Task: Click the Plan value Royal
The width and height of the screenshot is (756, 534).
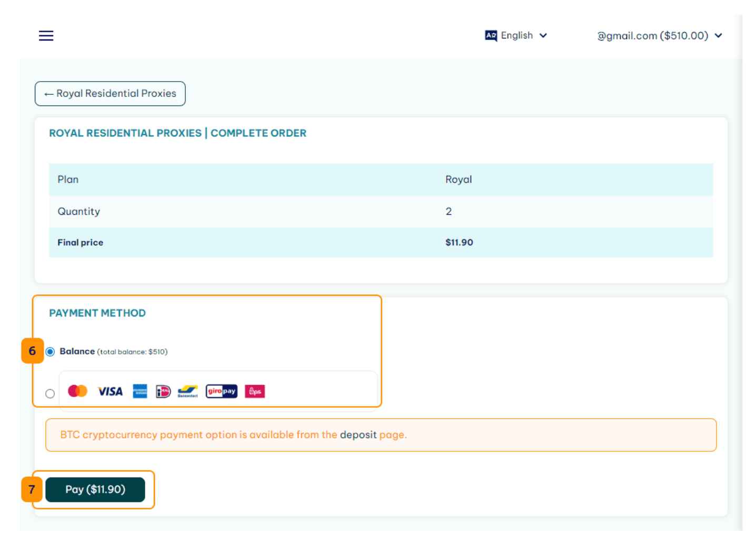Action: click(459, 180)
